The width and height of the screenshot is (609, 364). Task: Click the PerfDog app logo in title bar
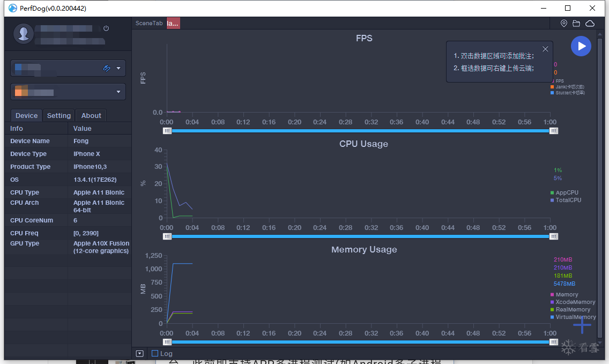(13, 8)
